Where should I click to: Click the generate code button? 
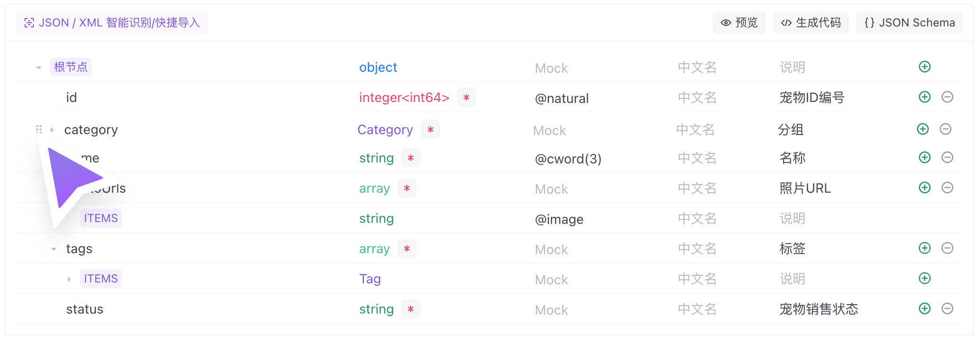pos(811,23)
